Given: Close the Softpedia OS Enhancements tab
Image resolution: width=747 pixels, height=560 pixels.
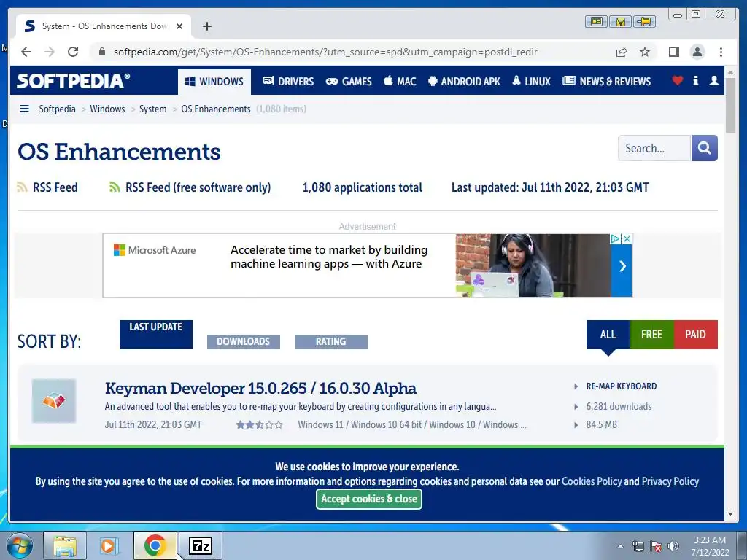Looking at the screenshot, I should tap(179, 26).
